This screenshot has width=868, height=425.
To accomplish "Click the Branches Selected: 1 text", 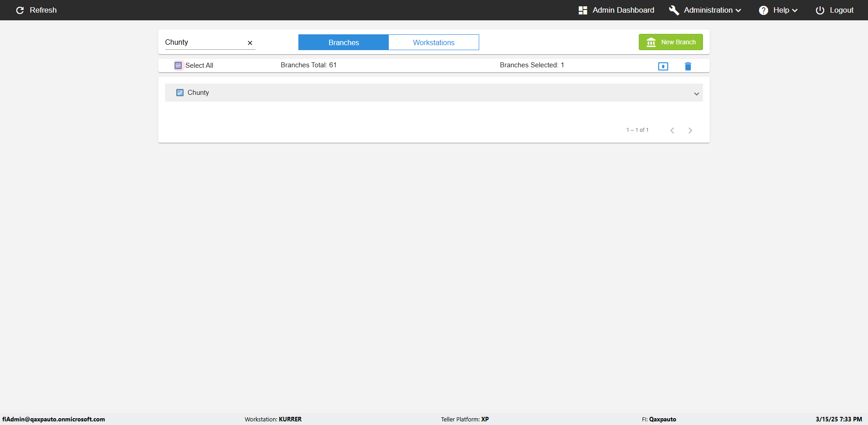I will point(532,65).
